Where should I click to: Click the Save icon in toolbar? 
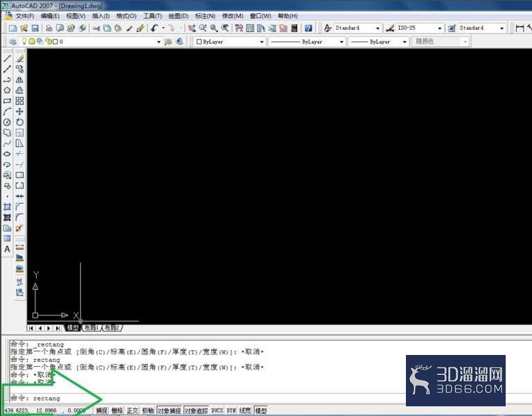point(35,28)
